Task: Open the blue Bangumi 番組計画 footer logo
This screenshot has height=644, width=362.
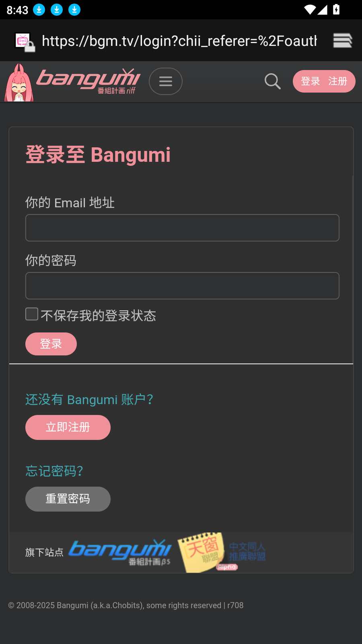Action: 120,552
